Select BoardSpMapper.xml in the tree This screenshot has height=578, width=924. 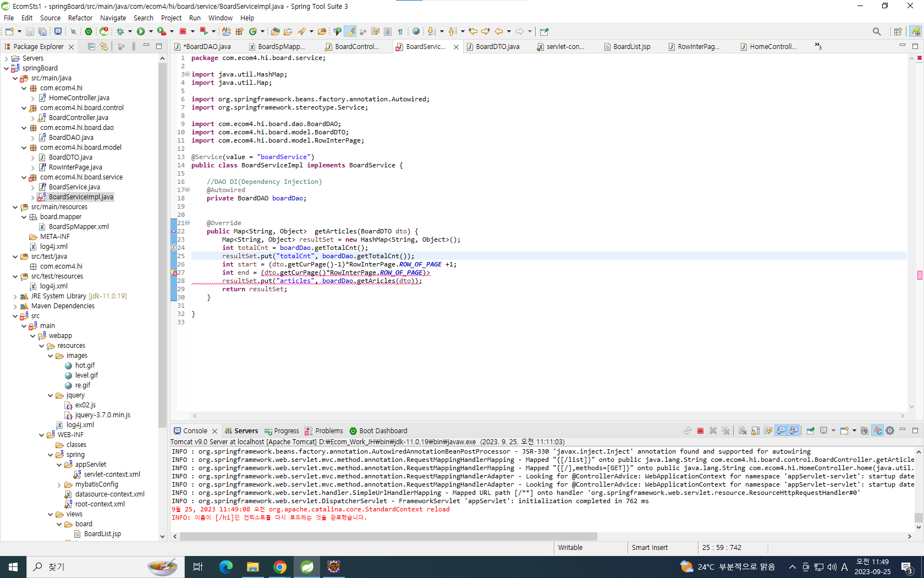[x=79, y=227]
